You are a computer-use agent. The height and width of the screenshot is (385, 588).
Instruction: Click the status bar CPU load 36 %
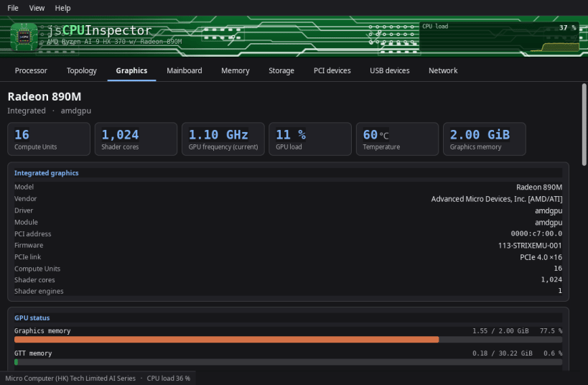point(169,379)
